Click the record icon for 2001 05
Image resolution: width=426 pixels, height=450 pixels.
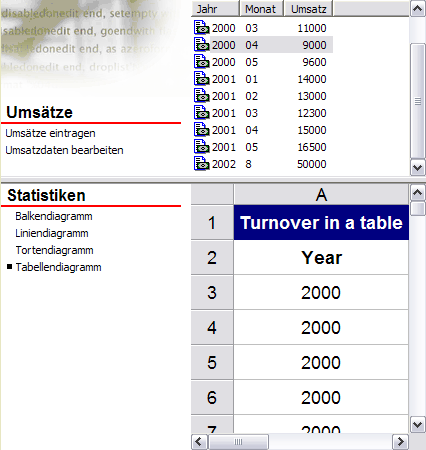click(x=202, y=147)
